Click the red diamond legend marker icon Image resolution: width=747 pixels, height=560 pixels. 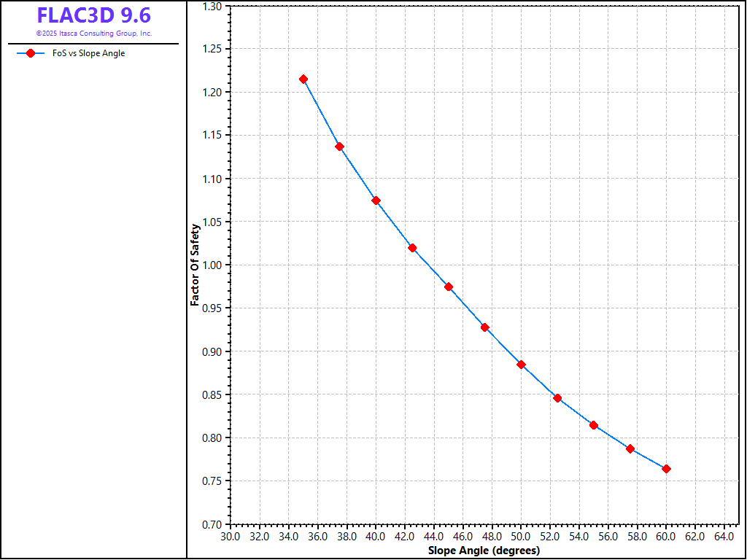pos(30,53)
